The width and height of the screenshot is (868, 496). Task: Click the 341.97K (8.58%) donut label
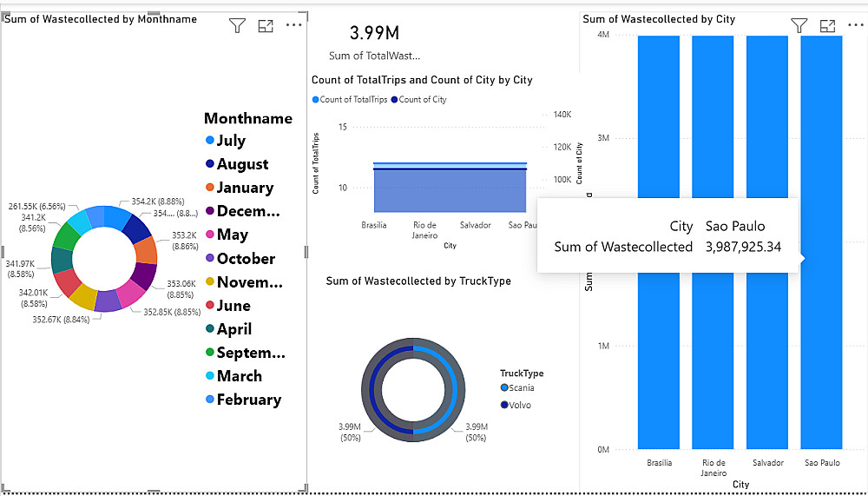pos(21,268)
